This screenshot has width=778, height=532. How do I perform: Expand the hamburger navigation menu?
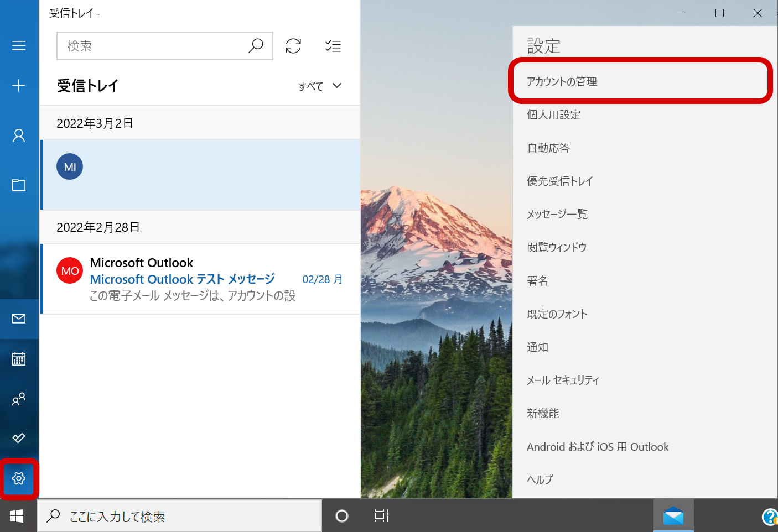tap(19, 45)
